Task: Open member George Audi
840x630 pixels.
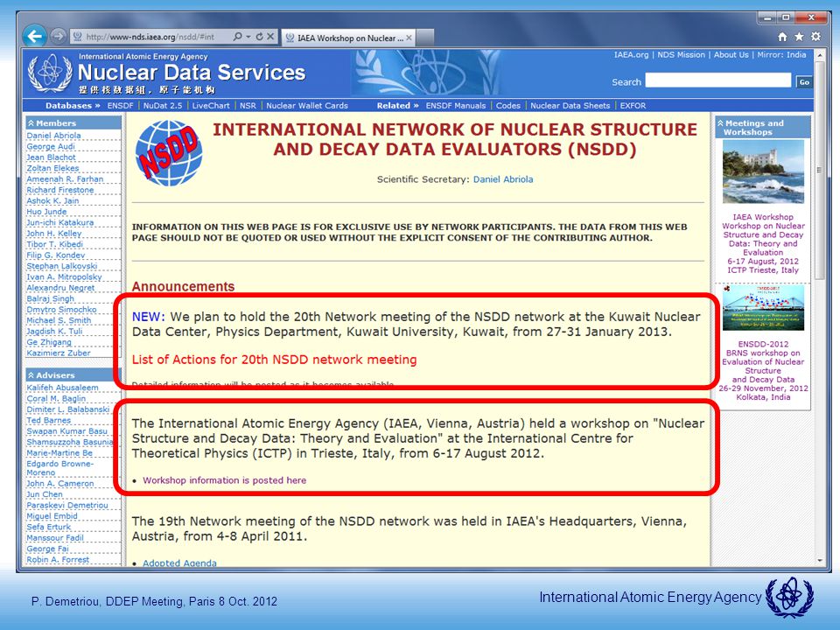Action: tap(51, 146)
